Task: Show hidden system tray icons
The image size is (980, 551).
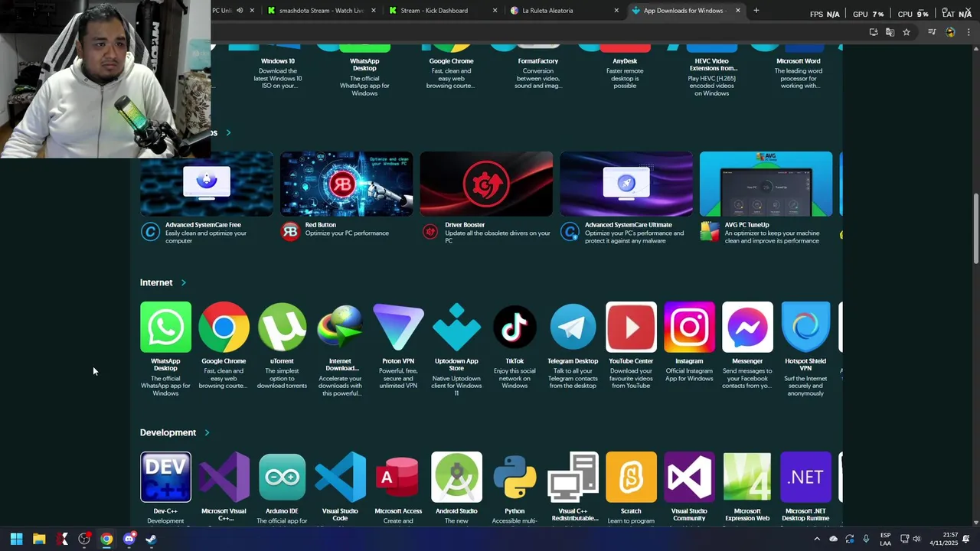Action: click(816, 539)
